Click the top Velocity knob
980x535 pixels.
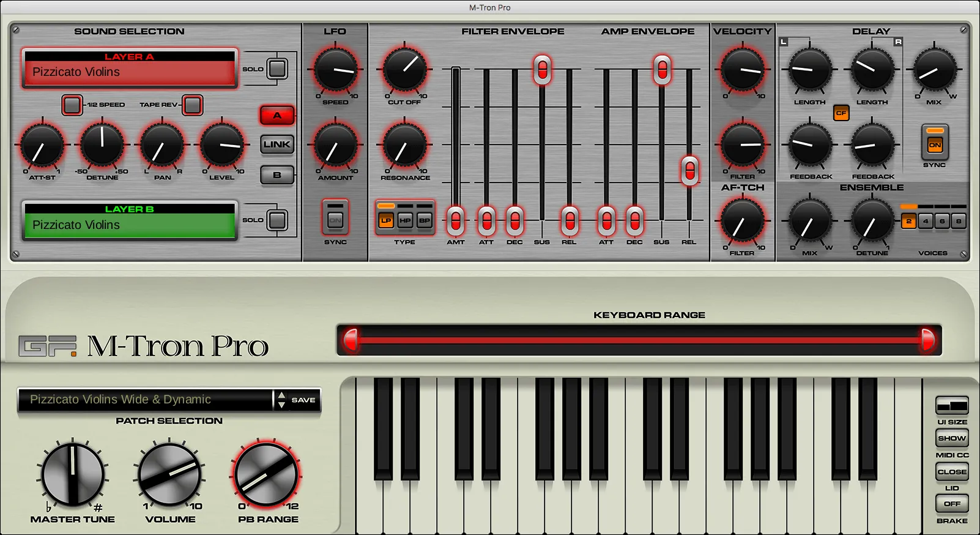[742, 69]
